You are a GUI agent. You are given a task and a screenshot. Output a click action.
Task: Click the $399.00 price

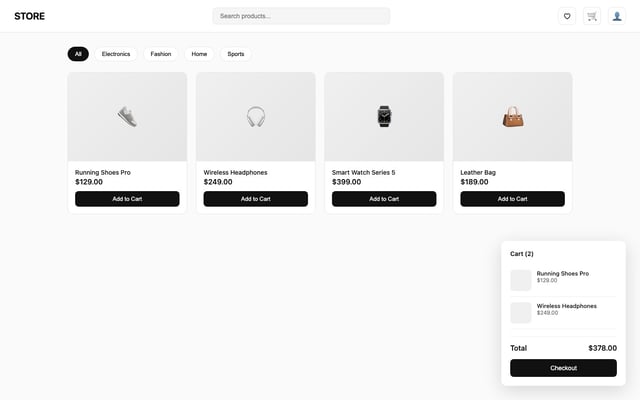pyautogui.click(x=347, y=182)
